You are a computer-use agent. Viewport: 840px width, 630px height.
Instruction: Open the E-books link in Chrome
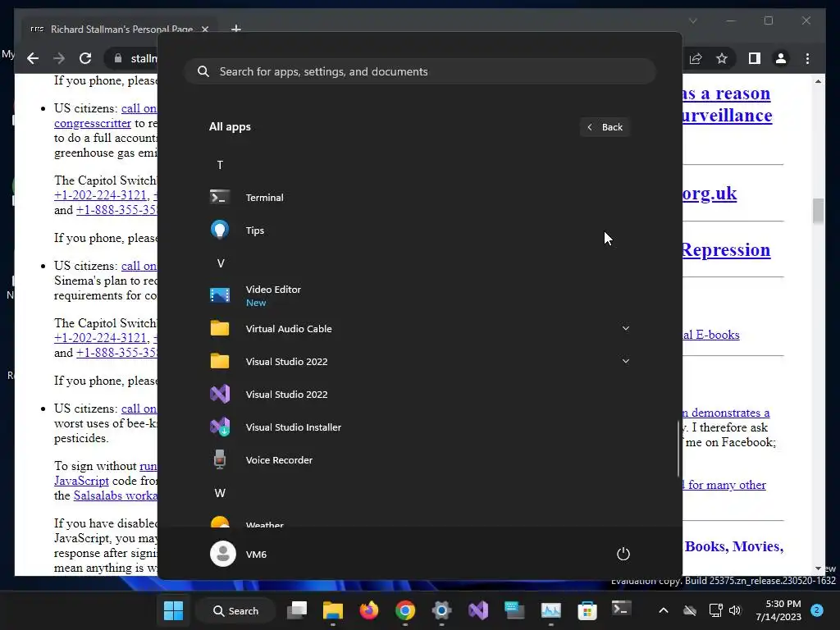(711, 335)
